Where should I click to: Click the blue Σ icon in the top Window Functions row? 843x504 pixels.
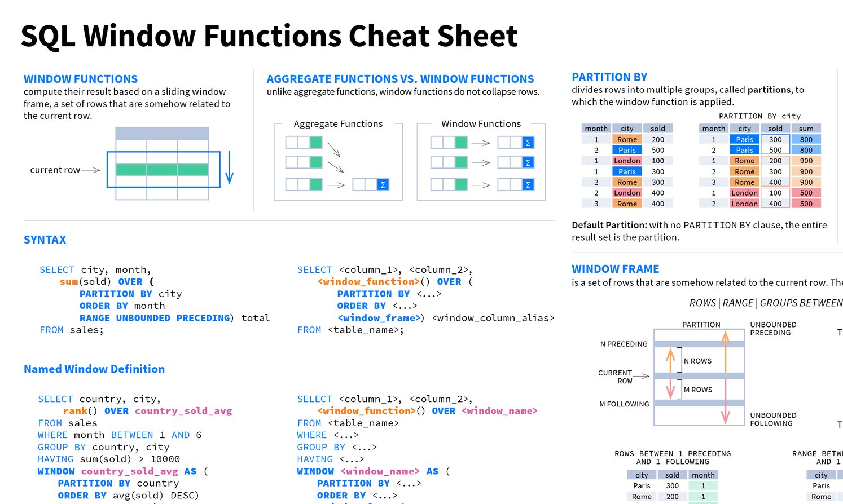(526, 142)
